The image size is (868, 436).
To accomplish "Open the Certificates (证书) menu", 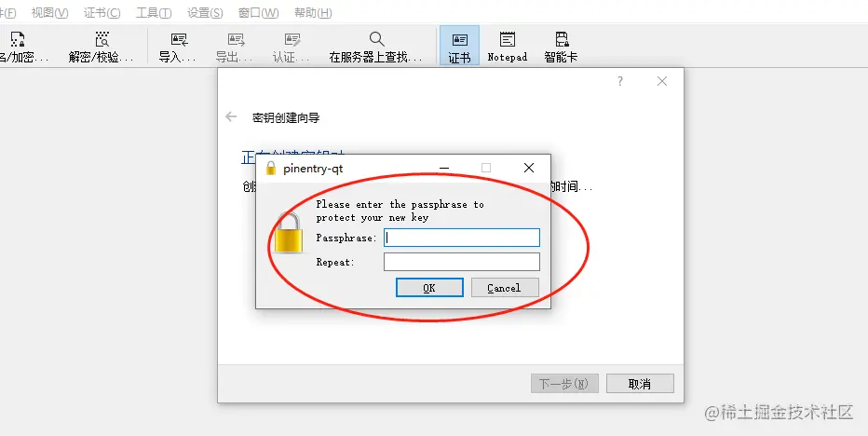I will [x=102, y=12].
